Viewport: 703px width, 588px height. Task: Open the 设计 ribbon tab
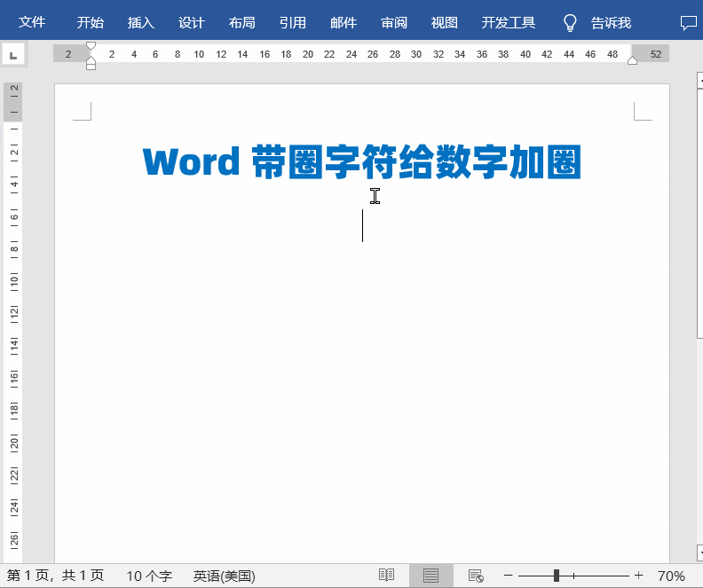click(192, 22)
